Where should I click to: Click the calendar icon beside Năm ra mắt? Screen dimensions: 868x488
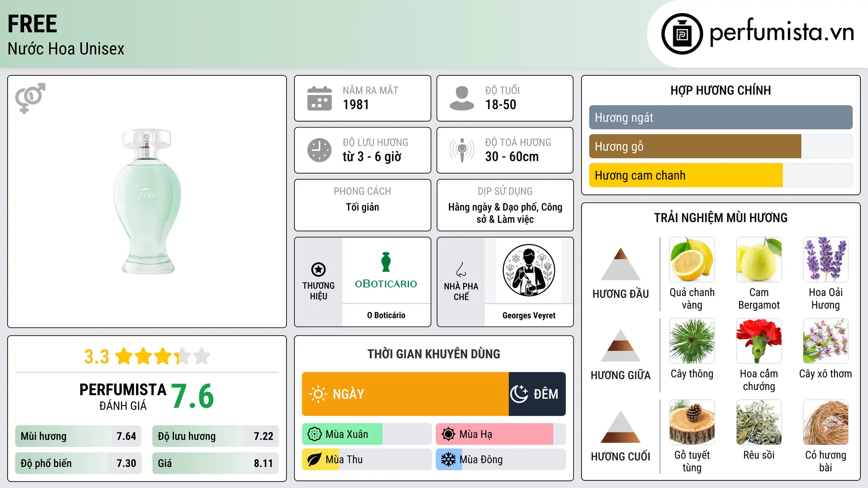[x=320, y=98]
